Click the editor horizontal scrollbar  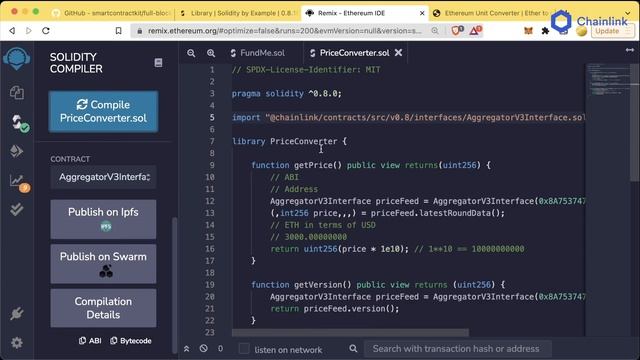pyautogui.click(x=350, y=333)
